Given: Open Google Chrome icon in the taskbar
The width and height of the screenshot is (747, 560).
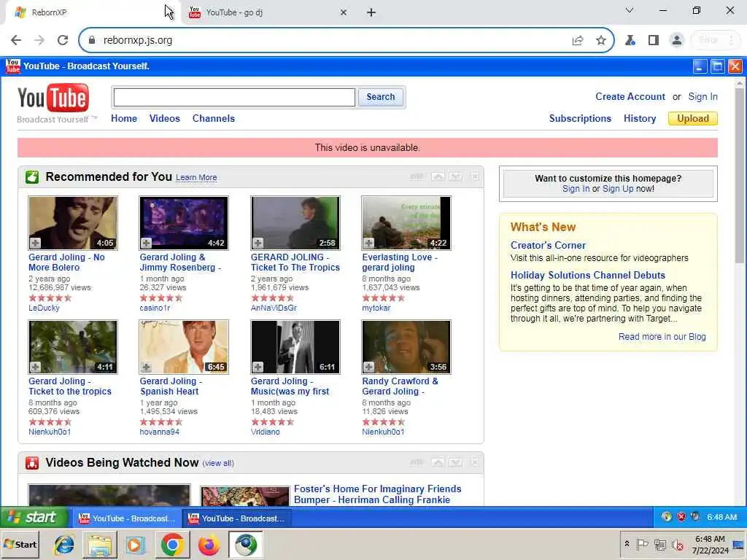Looking at the screenshot, I should pos(172,544).
